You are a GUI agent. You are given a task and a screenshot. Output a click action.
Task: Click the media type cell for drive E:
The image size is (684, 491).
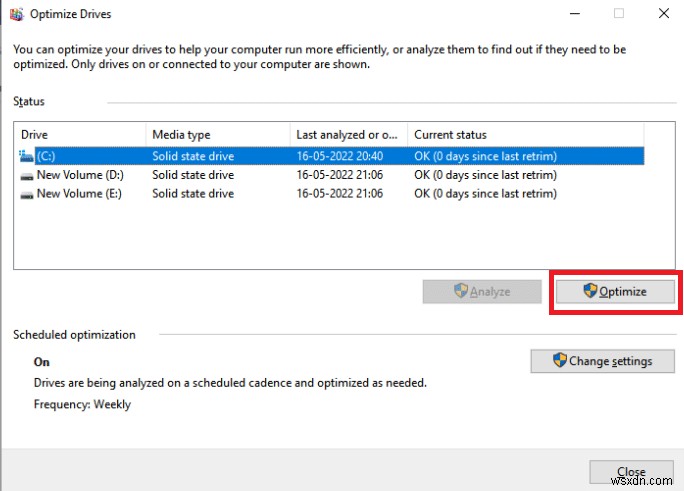coord(192,194)
